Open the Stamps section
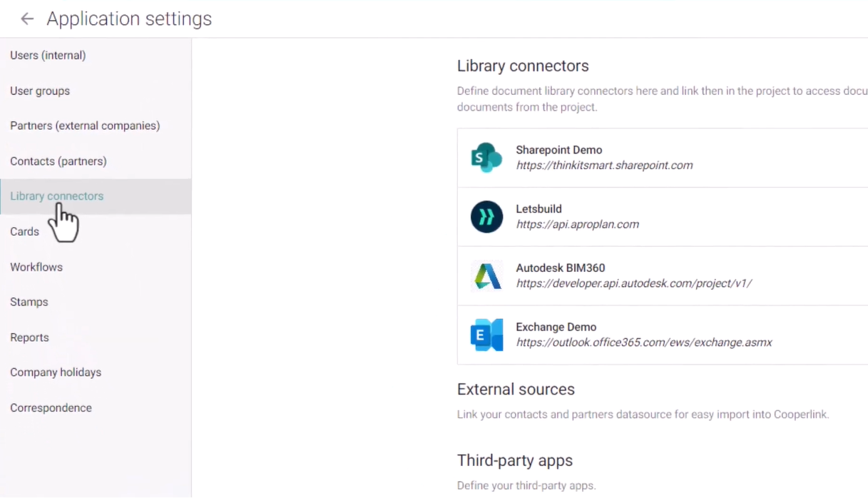 coord(29,302)
